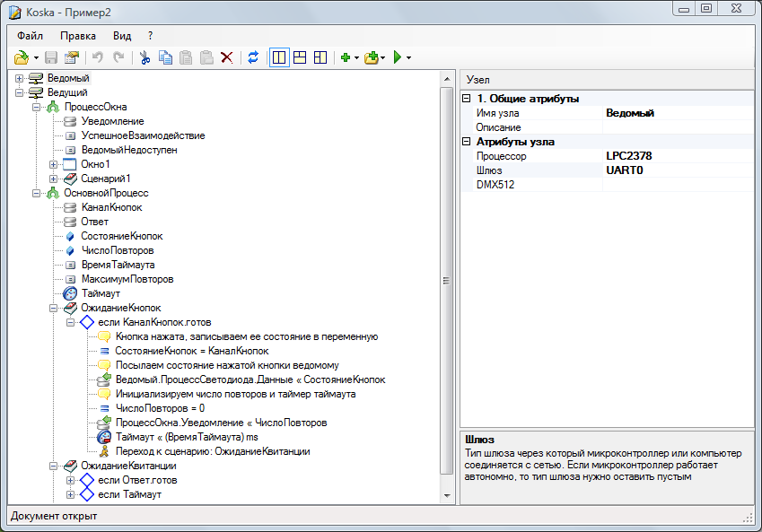Click the undo arrow icon
Viewport: 762px width, 532px height.
(x=98, y=57)
